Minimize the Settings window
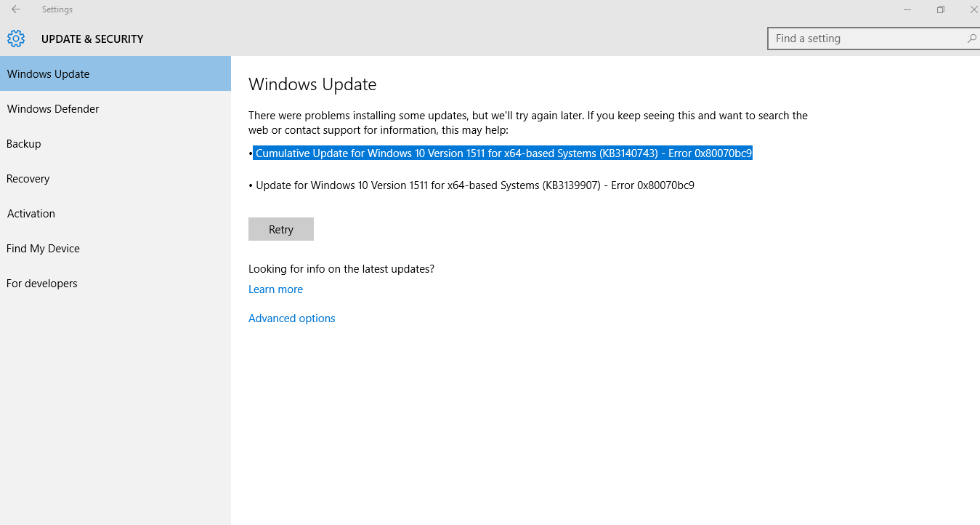This screenshot has width=980, height=525. tap(907, 9)
